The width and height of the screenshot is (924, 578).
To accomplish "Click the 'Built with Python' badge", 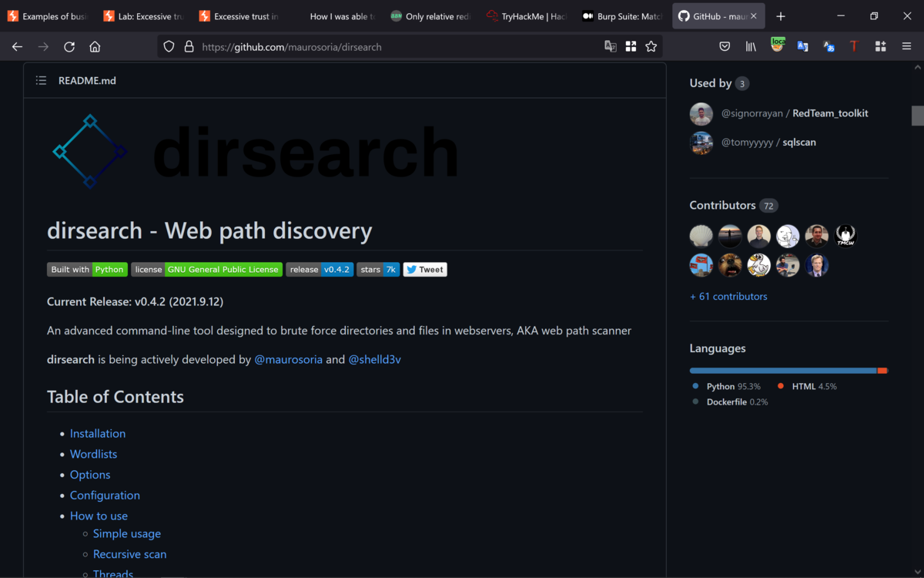I will [x=87, y=270].
